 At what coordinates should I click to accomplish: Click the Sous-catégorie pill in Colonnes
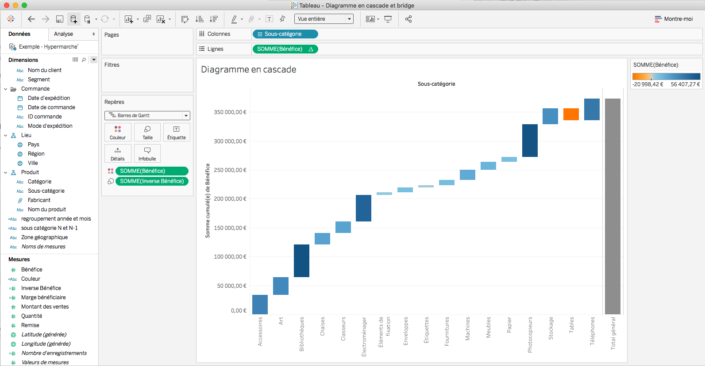coord(285,34)
